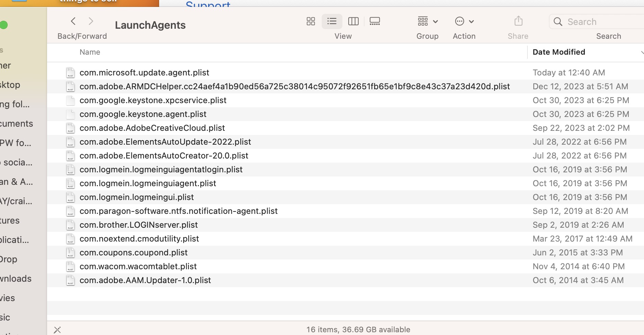Select com.adobe.AdobeCreativeCloud.plist file
The image size is (644, 335).
(x=152, y=128)
